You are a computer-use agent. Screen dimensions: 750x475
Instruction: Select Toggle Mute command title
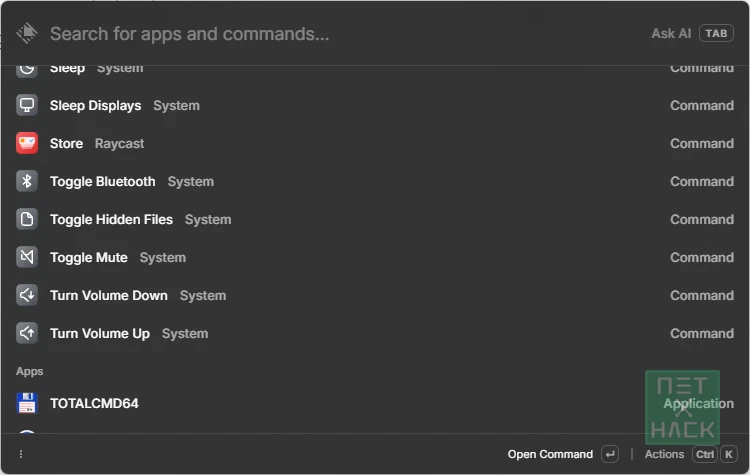point(88,257)
